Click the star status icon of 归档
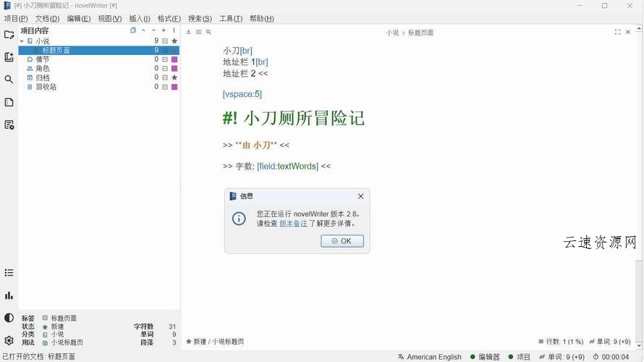Image resolution: width=644 pixels, height=362 pixels. (174, 77)
